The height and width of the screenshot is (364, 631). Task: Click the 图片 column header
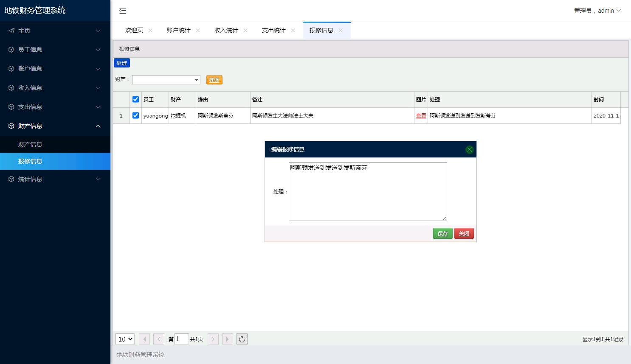(x=421, y=99)
